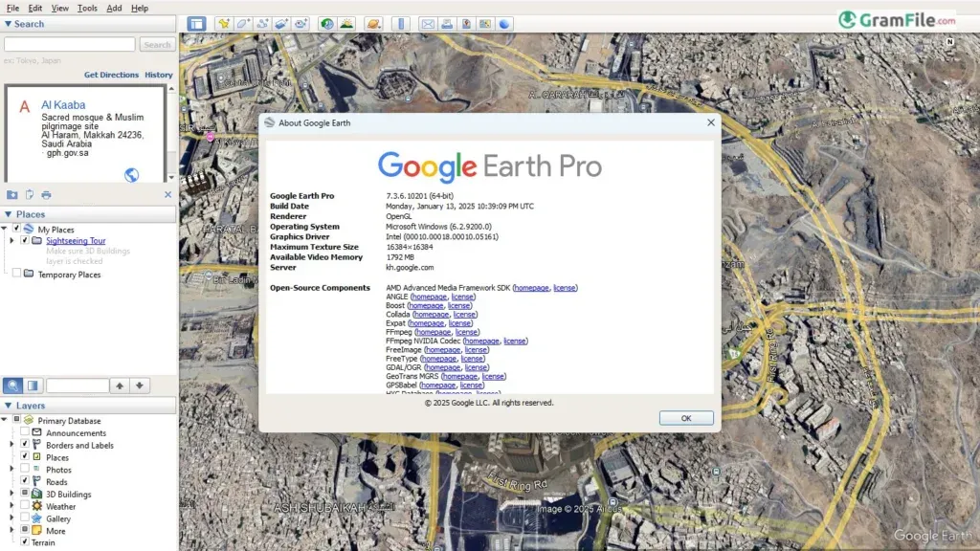Open the FFmpeg homepage link

point(434,332)
